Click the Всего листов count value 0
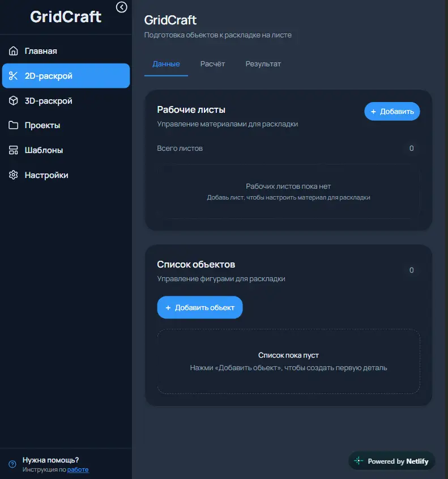Viewport: 448px width, 479px height. (411, 148)
